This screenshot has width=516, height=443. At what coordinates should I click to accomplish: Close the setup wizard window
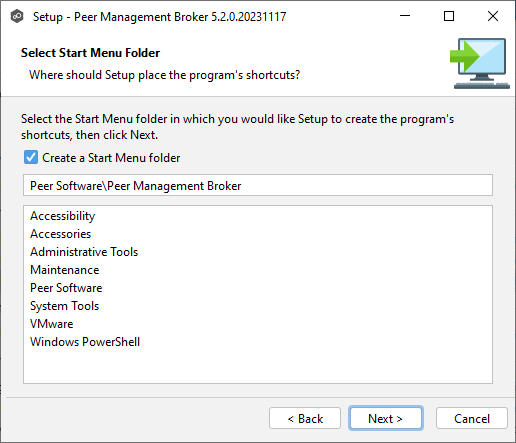[x=493, y=16]
